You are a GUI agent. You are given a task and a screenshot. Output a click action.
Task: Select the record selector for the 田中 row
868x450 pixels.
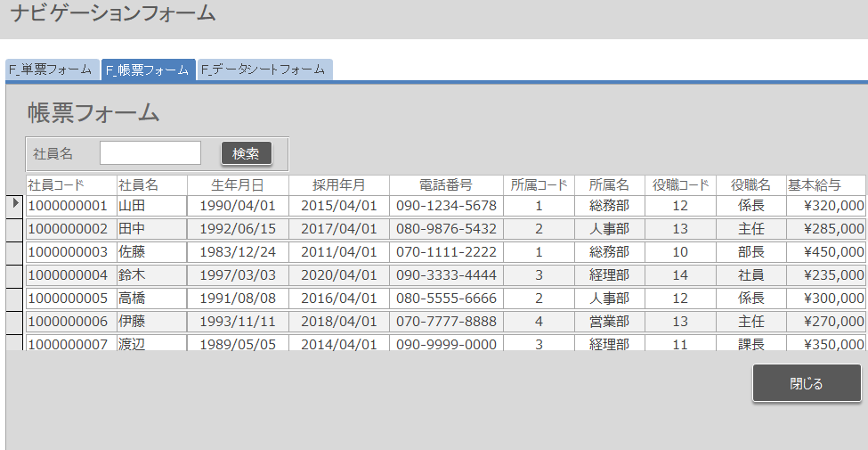point(15,229)
